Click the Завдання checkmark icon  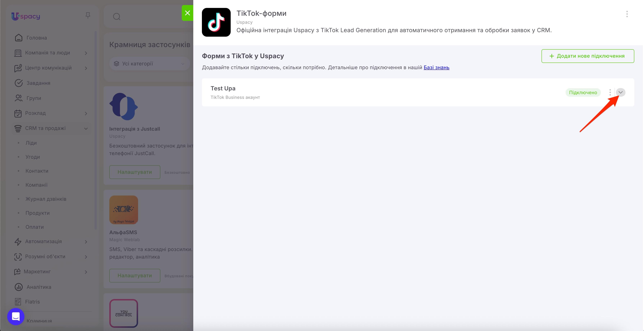point(19,83)
